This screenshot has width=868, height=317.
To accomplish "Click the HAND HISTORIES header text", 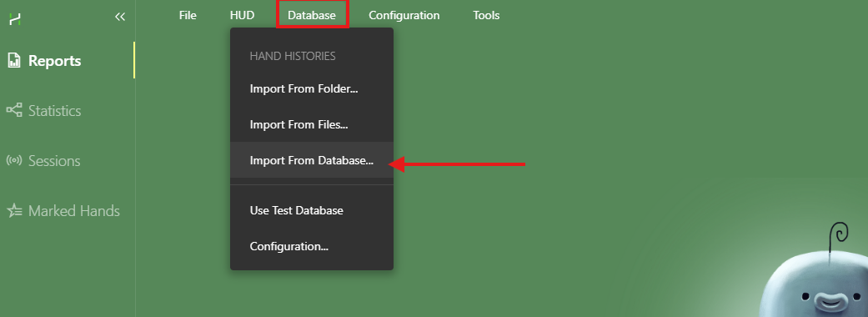I will pyautogui.click(x=293, y=56).
